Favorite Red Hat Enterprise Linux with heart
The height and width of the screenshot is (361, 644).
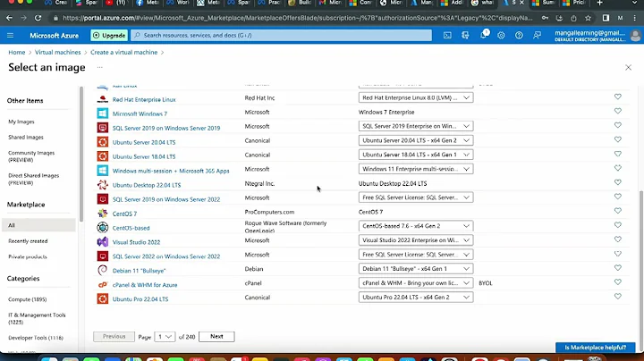point(618,97)
